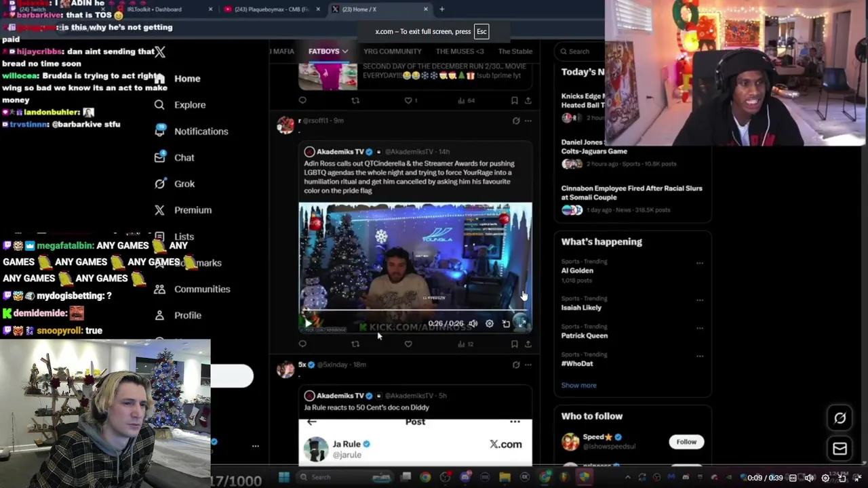Like the Akademiks TV Adin Ross post
Viewport: 868px width, 488px height.
click(408, 344)
